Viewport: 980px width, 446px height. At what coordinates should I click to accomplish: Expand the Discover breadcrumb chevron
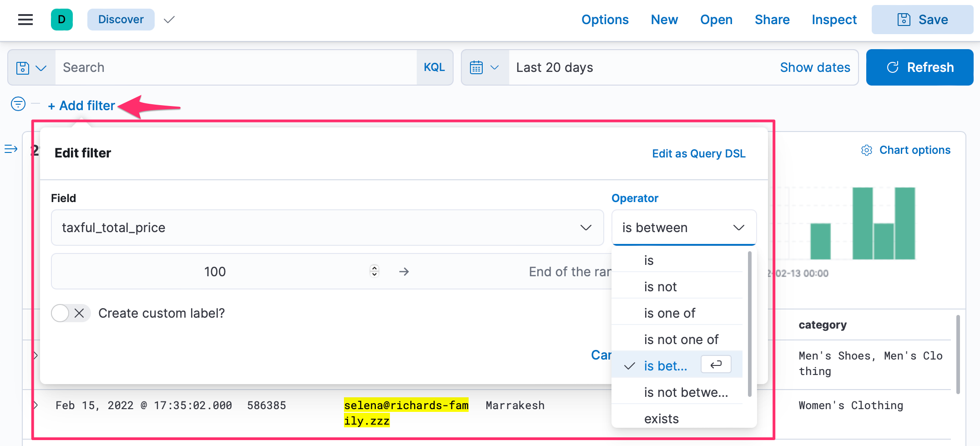click(169, 20)
